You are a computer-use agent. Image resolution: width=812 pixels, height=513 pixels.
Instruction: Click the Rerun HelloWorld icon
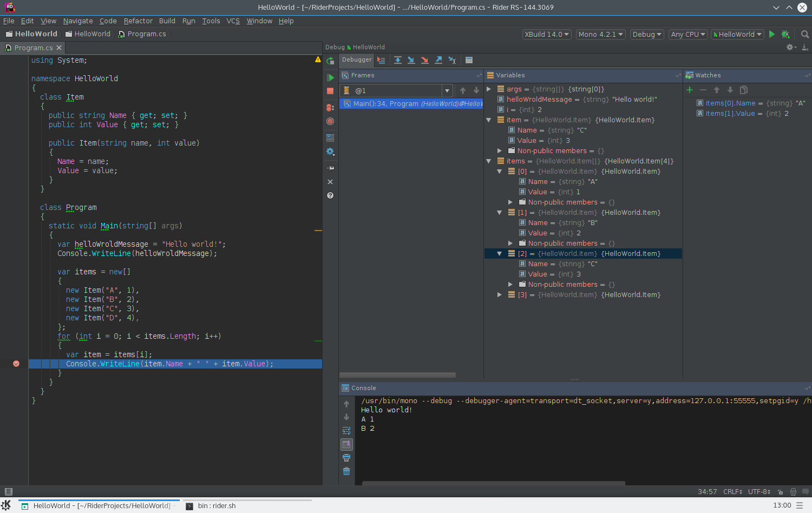click(330, 61)
